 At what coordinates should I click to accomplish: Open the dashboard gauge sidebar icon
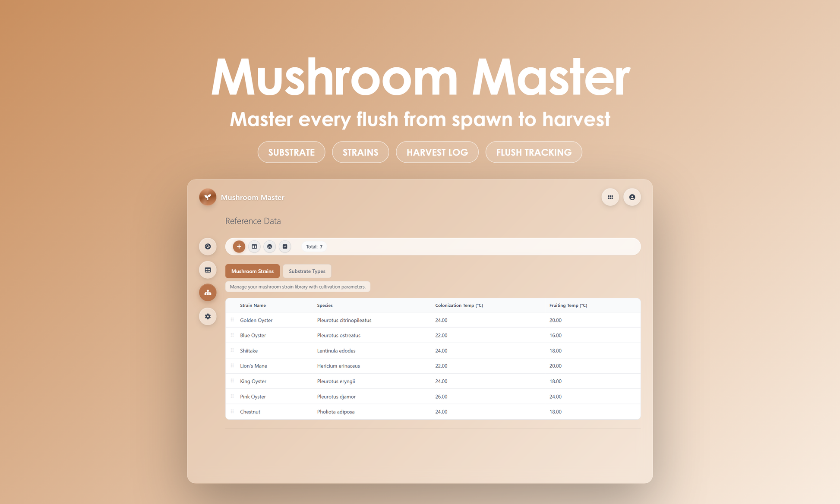(208, 246)
